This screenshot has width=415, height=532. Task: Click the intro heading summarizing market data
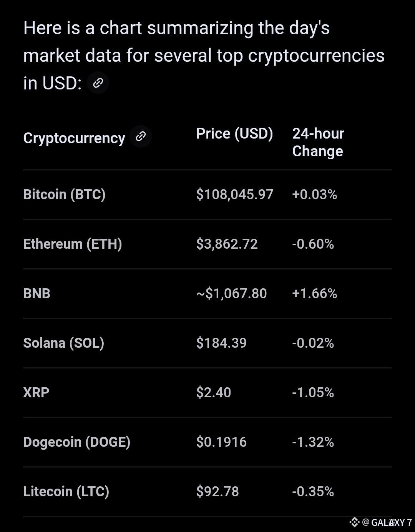tap(204, 55)
